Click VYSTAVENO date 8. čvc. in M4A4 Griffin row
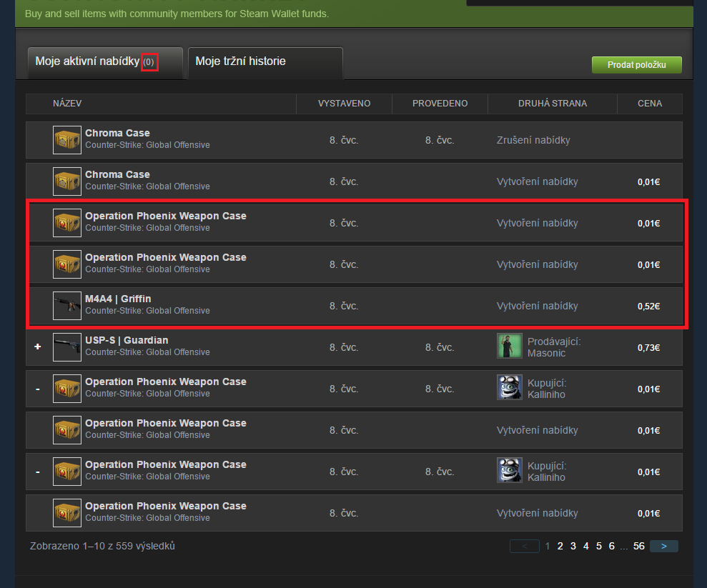Viewport: 707px width, 588px height. (344, 306)
